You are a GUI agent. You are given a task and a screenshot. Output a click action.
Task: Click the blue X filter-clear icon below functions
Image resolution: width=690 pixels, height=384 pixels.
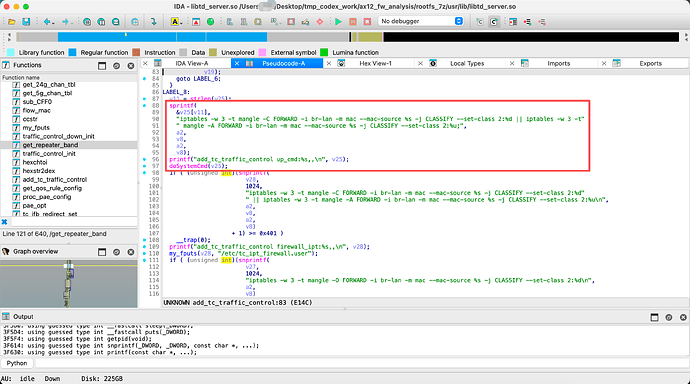(4, 222)
